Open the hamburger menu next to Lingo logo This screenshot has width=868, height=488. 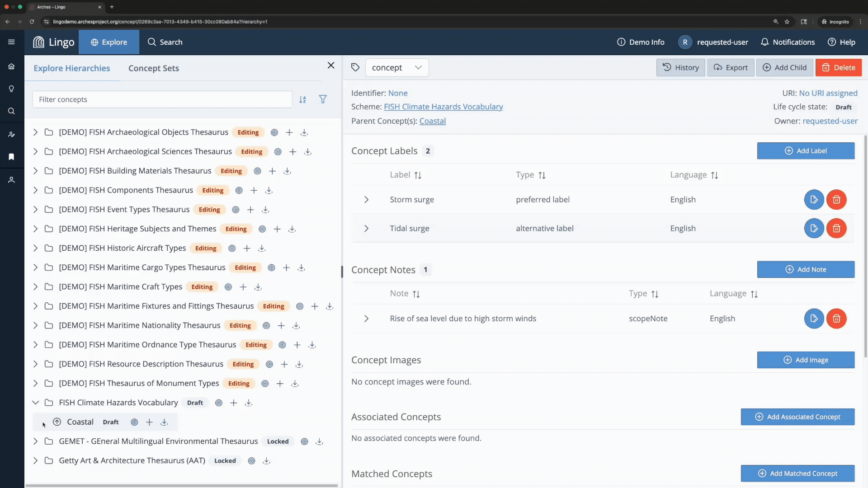point(12,42)
